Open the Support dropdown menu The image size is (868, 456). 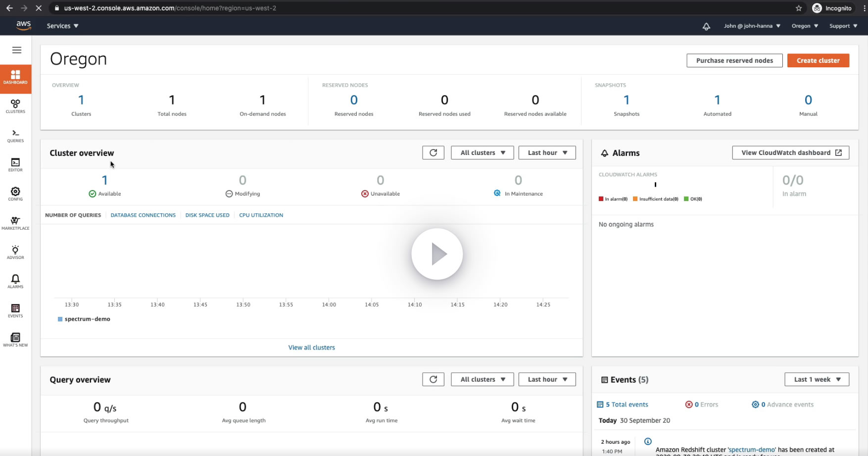(x=844, y=26)
